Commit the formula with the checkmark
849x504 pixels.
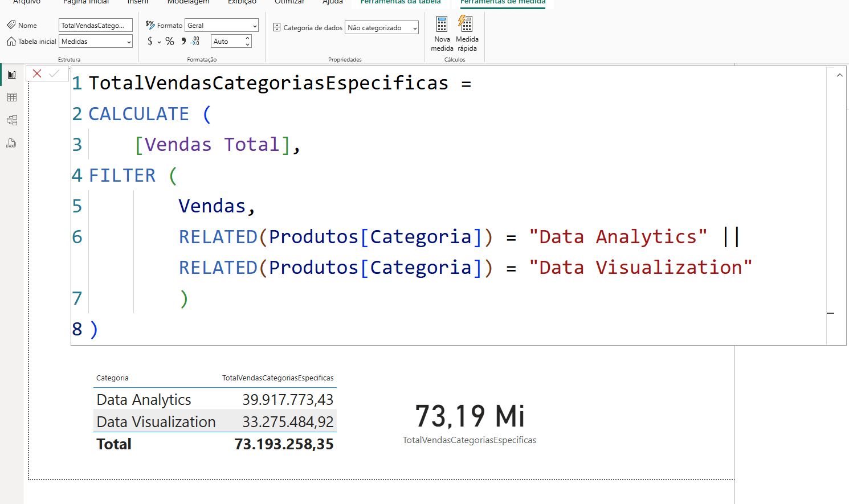54,73
